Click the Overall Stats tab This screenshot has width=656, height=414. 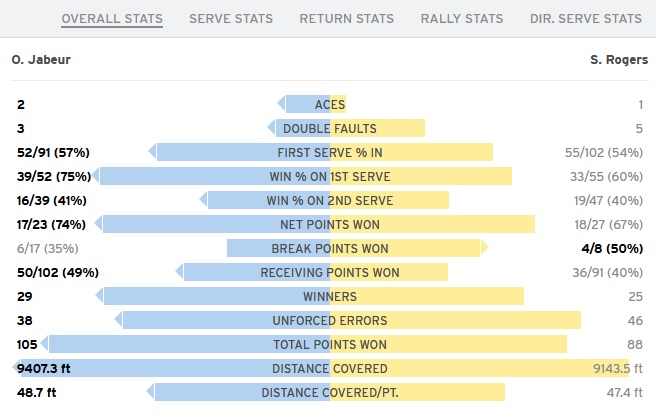click(112, 19)
